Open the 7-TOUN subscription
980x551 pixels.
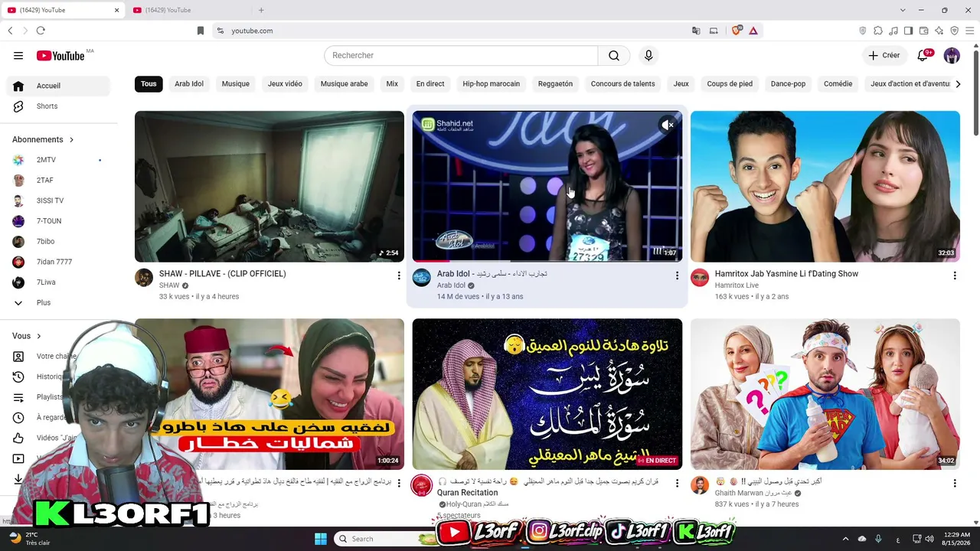pos(58,221)
